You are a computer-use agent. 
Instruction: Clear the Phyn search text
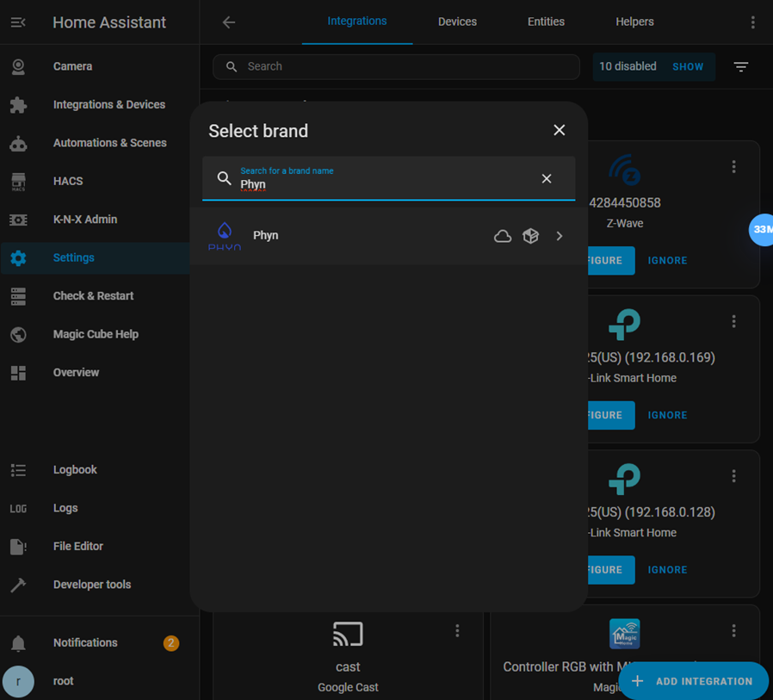[x=547, y=178]
